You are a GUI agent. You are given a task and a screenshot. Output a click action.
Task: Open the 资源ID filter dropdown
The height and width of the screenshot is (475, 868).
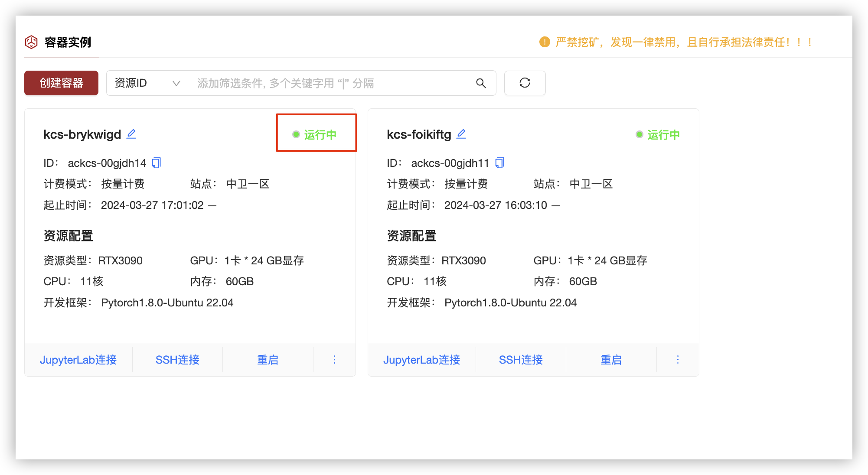(147, 83)
